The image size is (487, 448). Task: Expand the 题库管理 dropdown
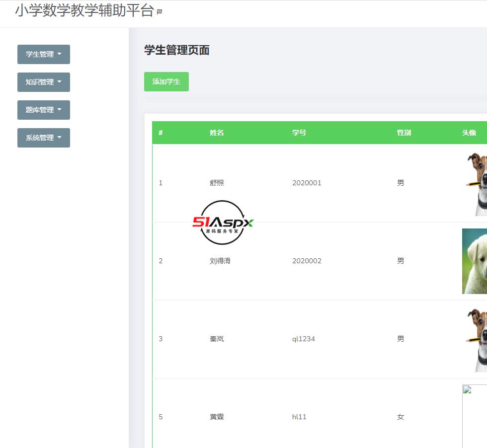[x=44, y=110]
